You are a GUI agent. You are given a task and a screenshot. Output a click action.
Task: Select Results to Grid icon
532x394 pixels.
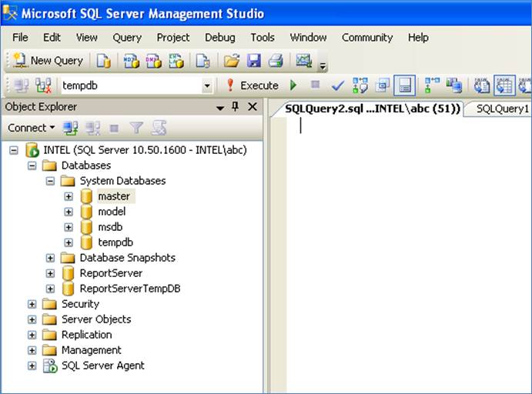pyautogui.click(x=504, y=85)
